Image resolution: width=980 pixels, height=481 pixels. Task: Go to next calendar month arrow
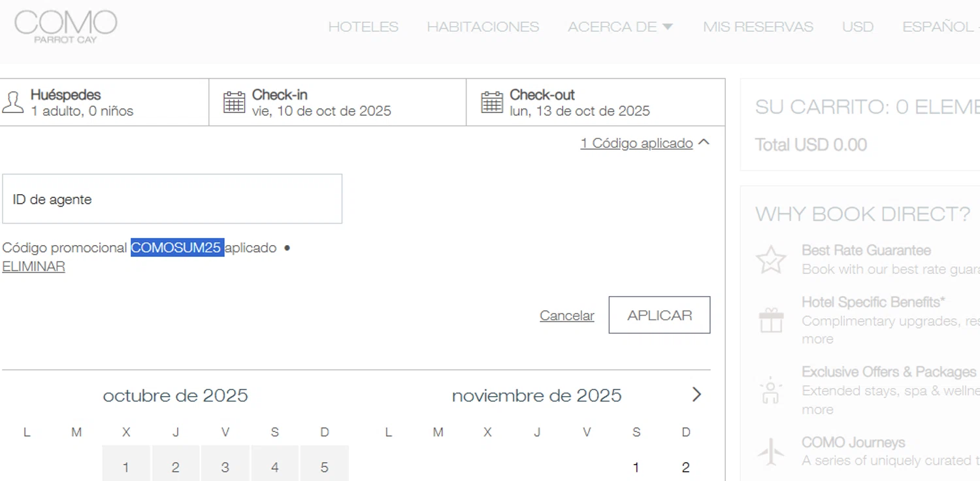[x=696, y=395]
